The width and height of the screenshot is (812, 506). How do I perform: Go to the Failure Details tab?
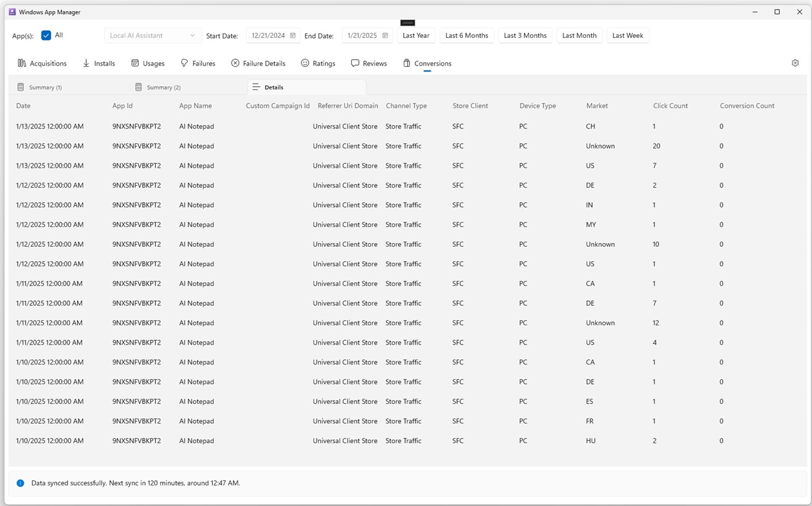(258, 63)
